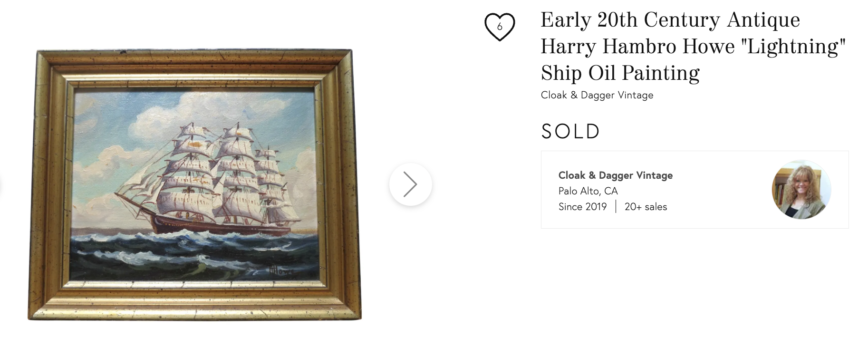Open the seller's profile photo
This screenshot has width=868, height=347.
(801, 189)
